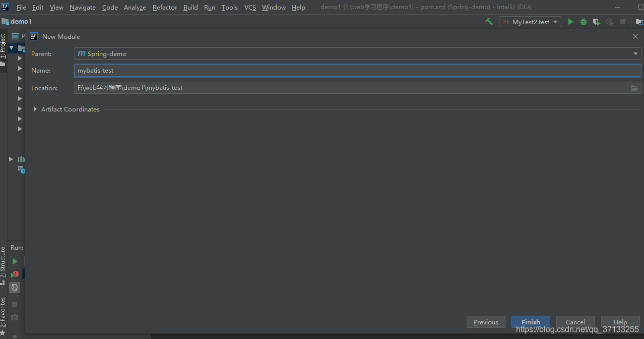644x339 pixels.
Task: Open the Analyze menu
Action: 135,7
